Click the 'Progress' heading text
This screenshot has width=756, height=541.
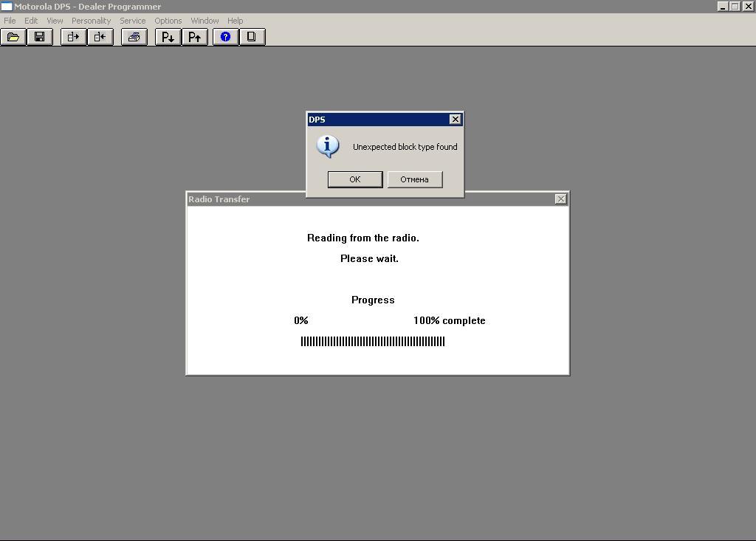click(x=373, y=300)
